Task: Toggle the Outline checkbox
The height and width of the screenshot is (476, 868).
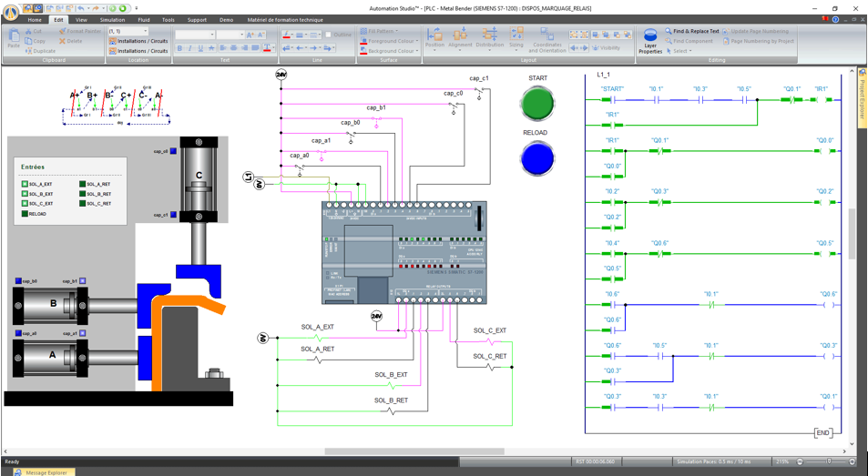Action: point(329,35)
